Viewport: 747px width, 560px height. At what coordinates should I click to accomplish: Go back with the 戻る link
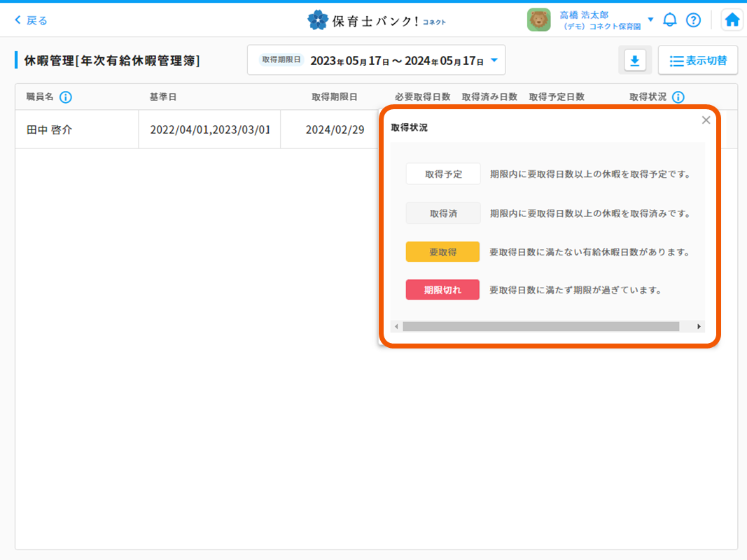click(32, 20)
